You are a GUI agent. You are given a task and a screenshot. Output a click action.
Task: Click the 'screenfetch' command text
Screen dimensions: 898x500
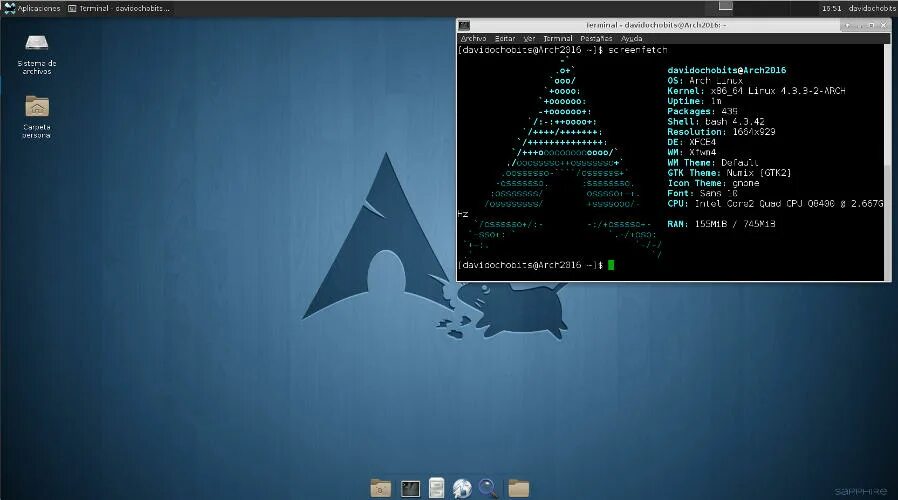[x=637, y=50]
